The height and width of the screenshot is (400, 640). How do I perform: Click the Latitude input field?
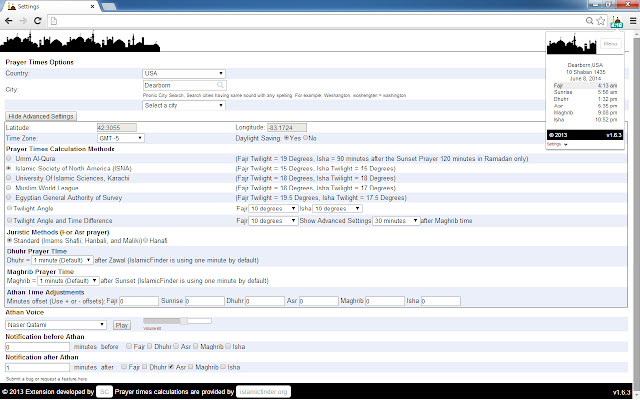click(116, 128)
